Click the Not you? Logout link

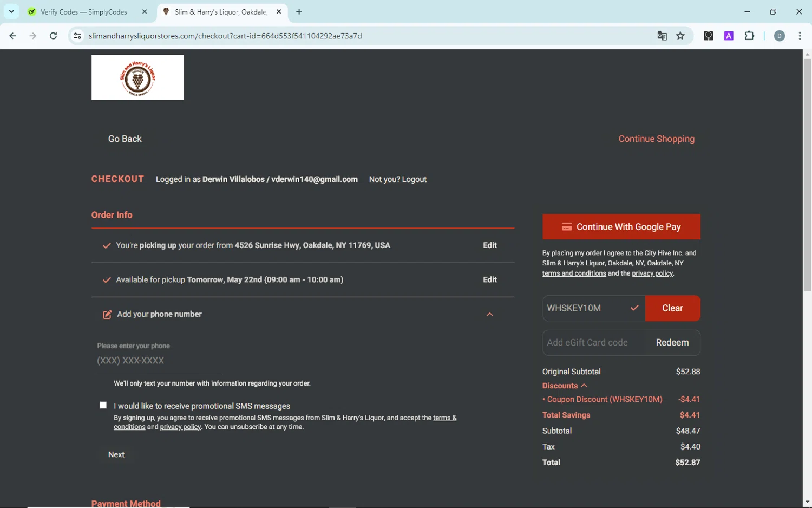[397, 179]
